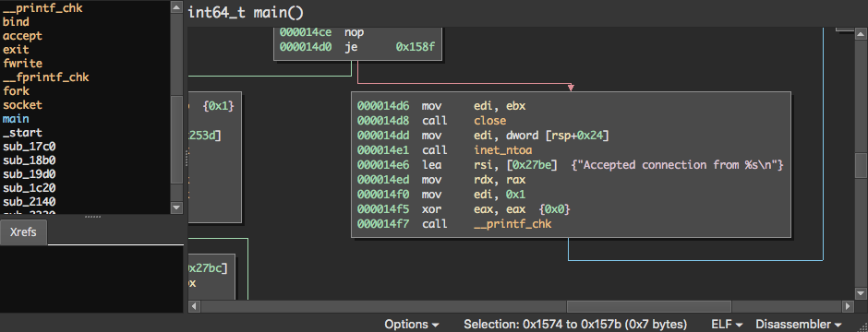Click the graph horizontal scrollbar thumb
Screen dimensions: 868x332
click(x=649, y=306)
